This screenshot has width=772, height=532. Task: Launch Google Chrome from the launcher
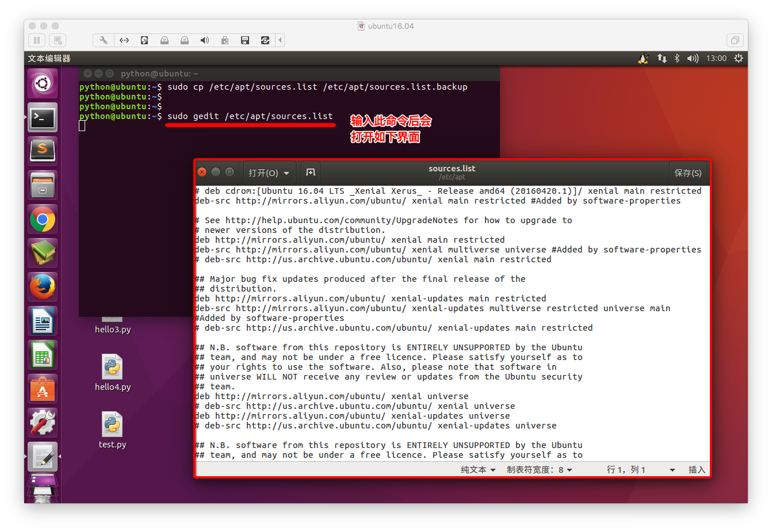click(x=43, y=220)
